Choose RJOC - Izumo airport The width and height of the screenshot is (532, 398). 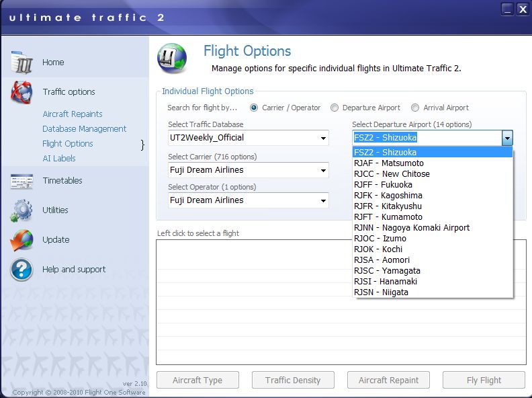point(433,239)
